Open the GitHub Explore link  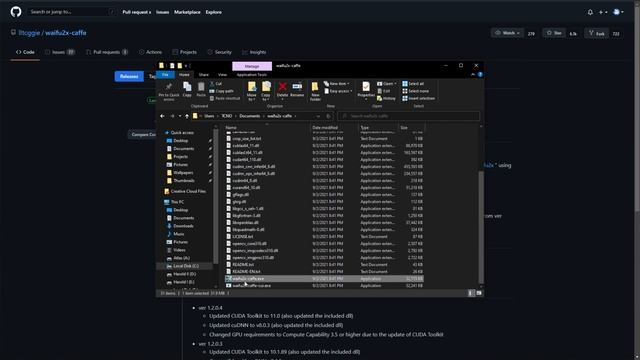[213, 12]
